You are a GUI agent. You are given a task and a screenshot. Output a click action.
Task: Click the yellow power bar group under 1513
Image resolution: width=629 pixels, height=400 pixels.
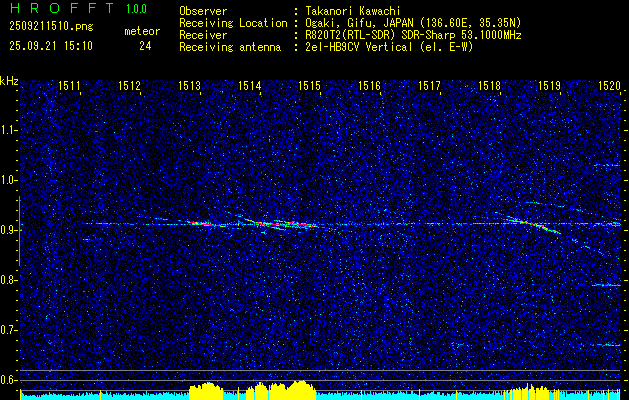coord(206,391)
